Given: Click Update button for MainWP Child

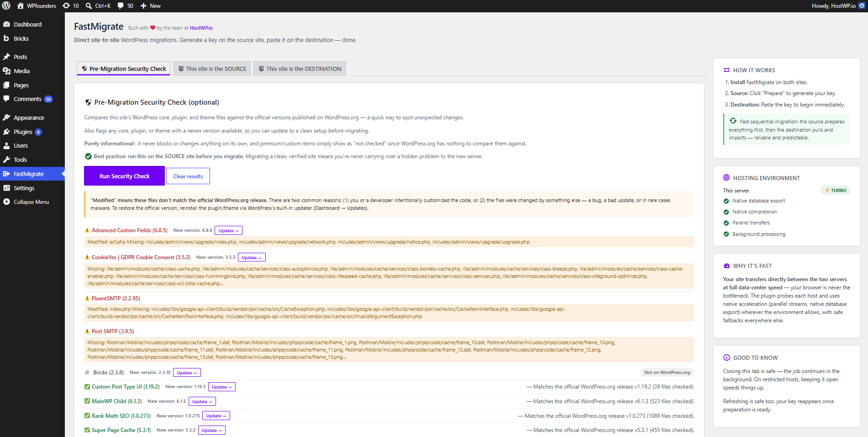Looking at the screenshot, I should click(202, 401).
